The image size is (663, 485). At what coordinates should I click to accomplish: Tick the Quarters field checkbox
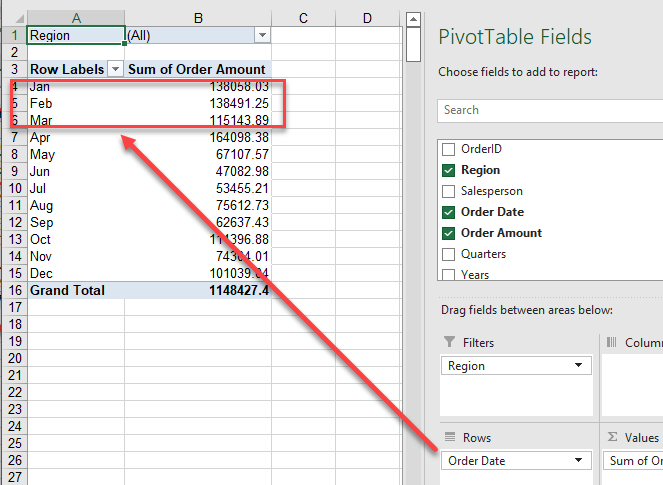(x=448, y=254)
